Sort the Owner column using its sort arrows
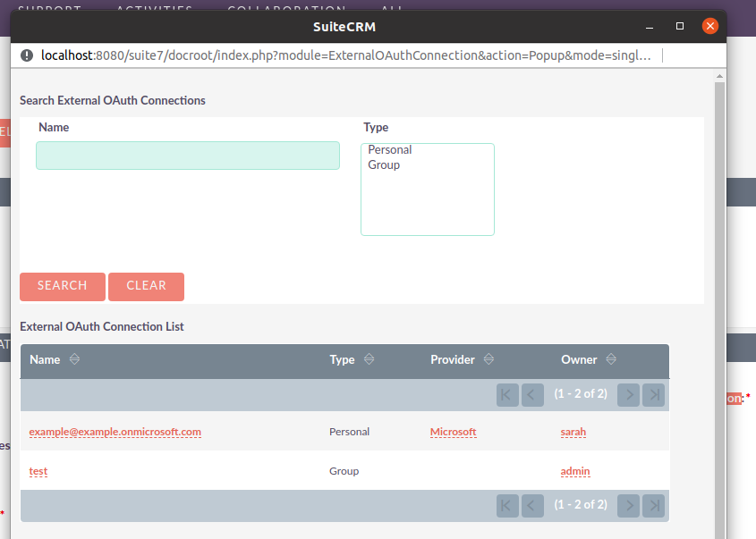Image resolution: width=756 pixels, height=539 pixels. pos(610,359)
